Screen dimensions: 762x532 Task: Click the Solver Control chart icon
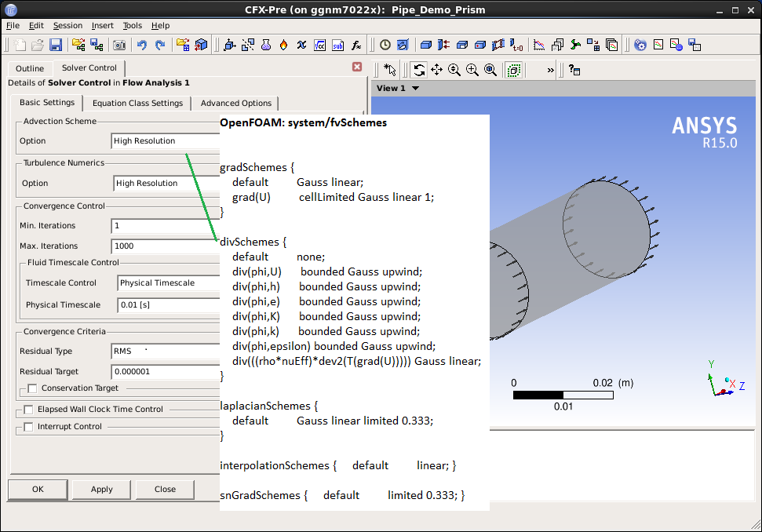click(x=539, y=46)
